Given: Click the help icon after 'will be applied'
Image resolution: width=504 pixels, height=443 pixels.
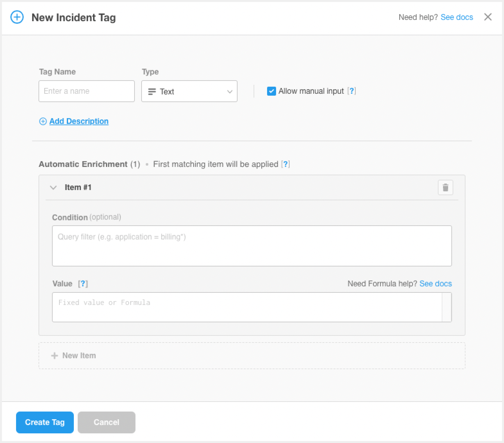Looking at the screenshot, I should tap(285, 164).
